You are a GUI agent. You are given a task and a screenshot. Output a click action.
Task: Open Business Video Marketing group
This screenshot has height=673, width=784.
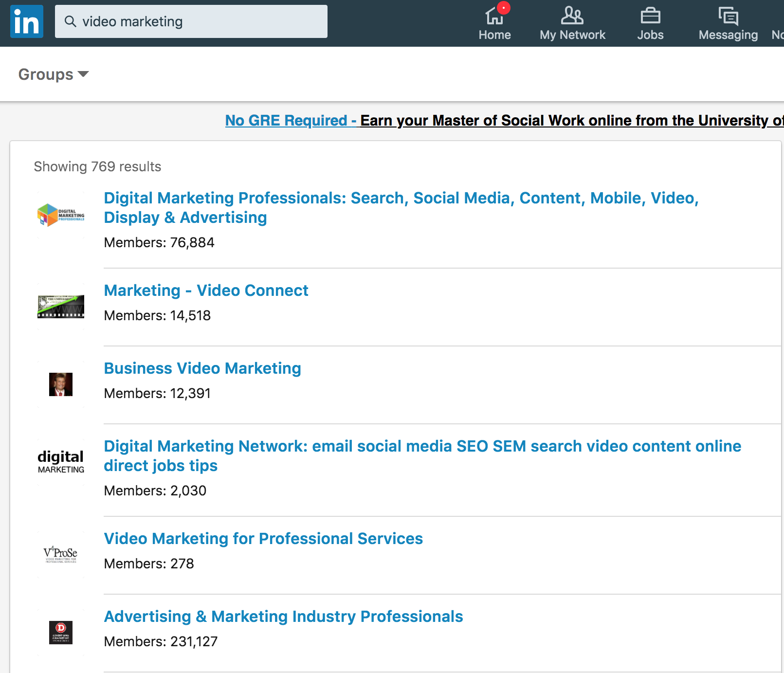[202, 368]
